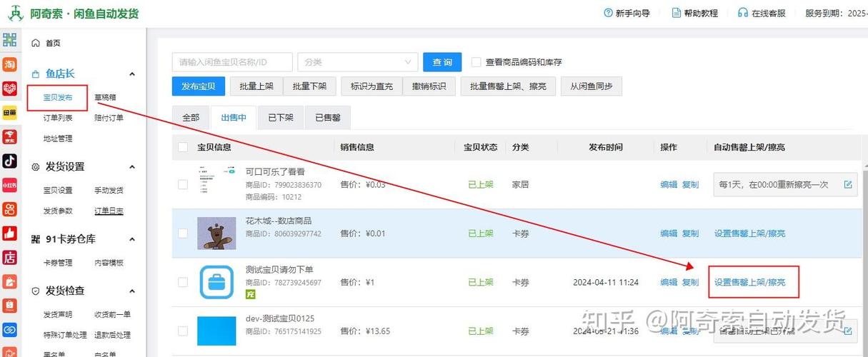Open 新手向导 compass icon in top bar
The height and width of the screenshot is (357, 868).
[608, 13]
